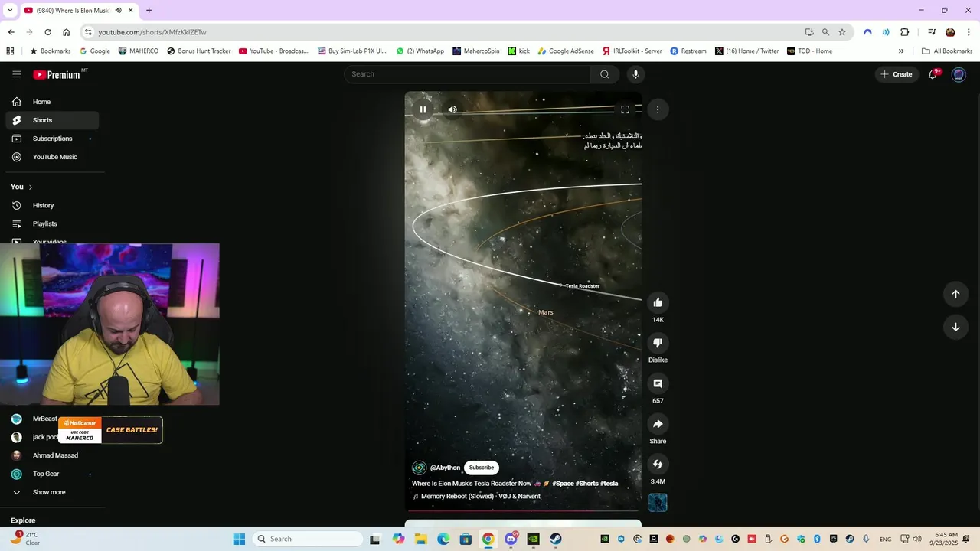Dislike the Short with thumbs down

click(x=658, y=343)
